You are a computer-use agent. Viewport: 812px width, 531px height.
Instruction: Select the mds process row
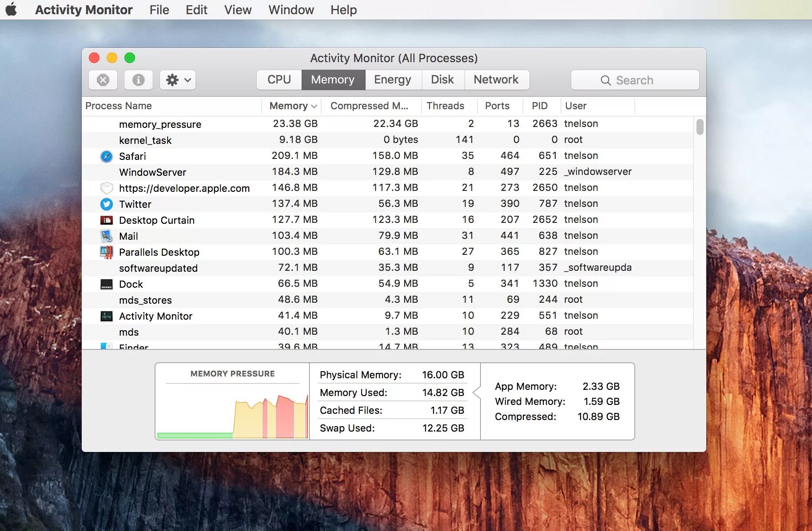387,332
